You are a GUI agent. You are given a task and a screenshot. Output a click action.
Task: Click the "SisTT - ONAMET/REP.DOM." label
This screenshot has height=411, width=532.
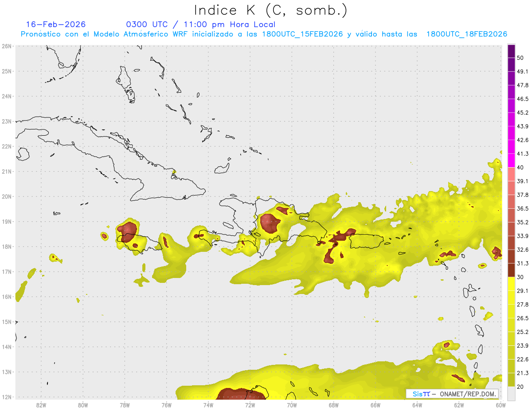click(452, 394)
